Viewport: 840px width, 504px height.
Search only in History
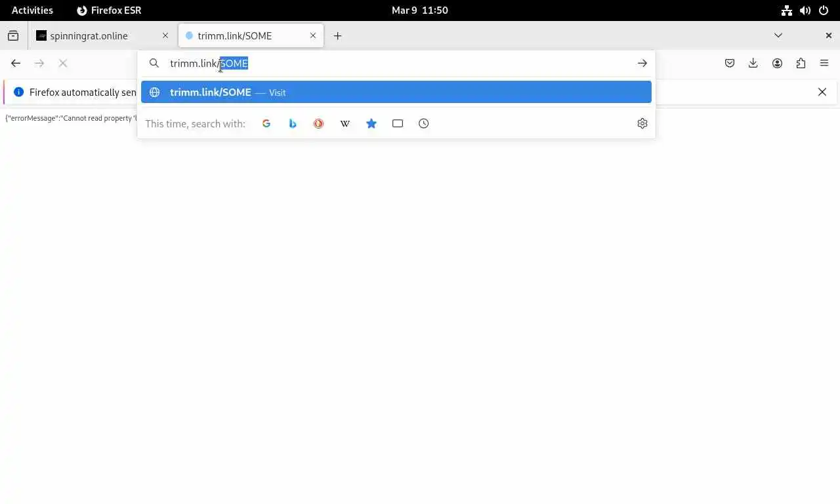pos(424,123)
